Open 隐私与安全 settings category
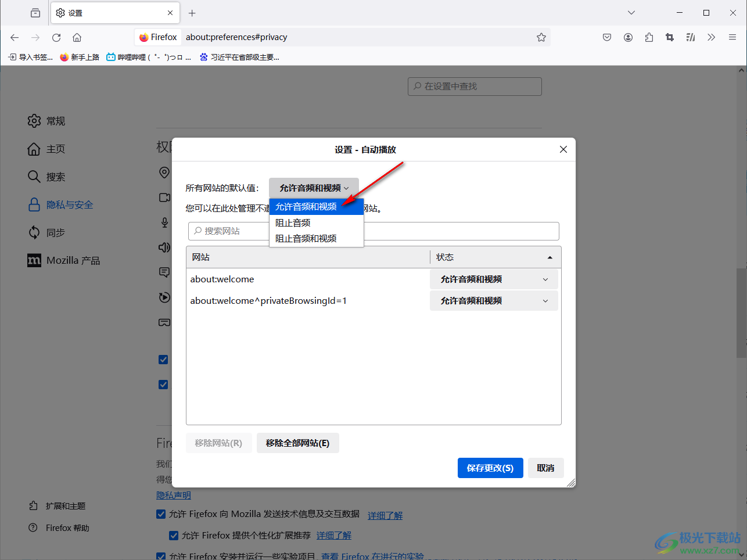747x560 pixels. coord(60,204)
